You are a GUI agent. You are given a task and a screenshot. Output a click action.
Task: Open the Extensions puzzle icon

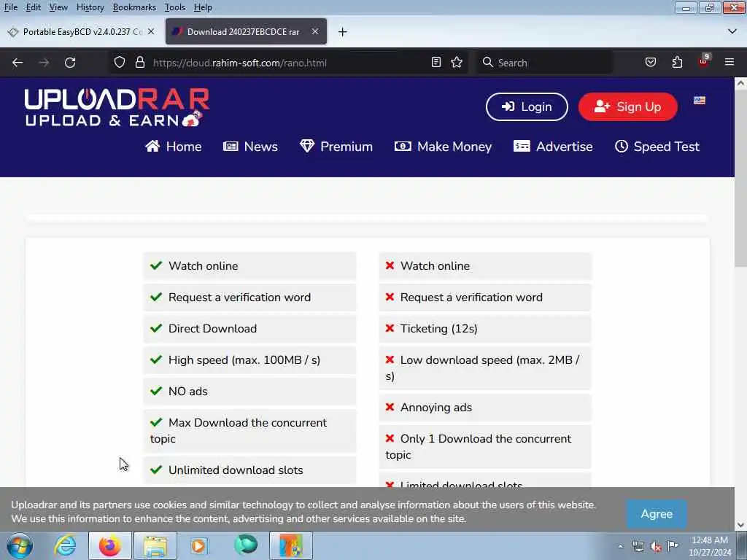(677, 63)
